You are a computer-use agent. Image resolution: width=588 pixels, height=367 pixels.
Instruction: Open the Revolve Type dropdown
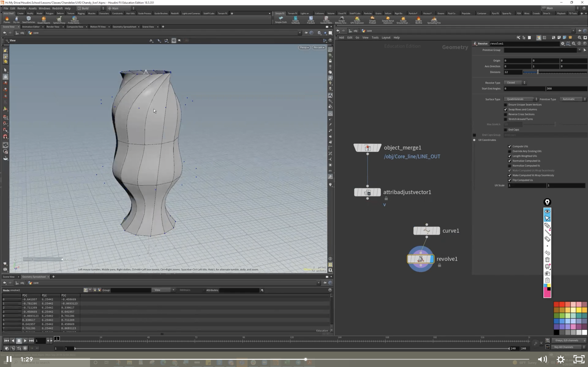(x=515, y=83)
